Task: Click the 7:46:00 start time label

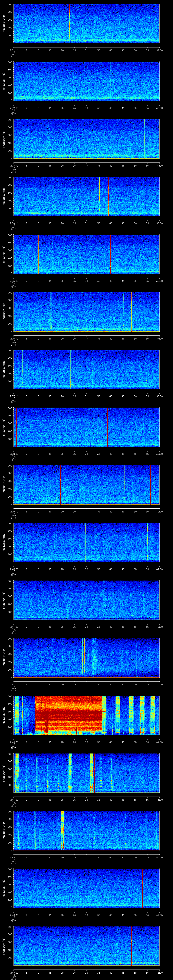Action: 14,915
